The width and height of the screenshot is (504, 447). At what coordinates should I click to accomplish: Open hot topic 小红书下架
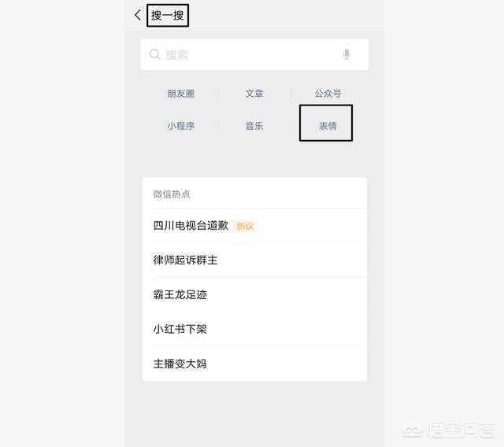pyautogui.click(x=180, y=329)
